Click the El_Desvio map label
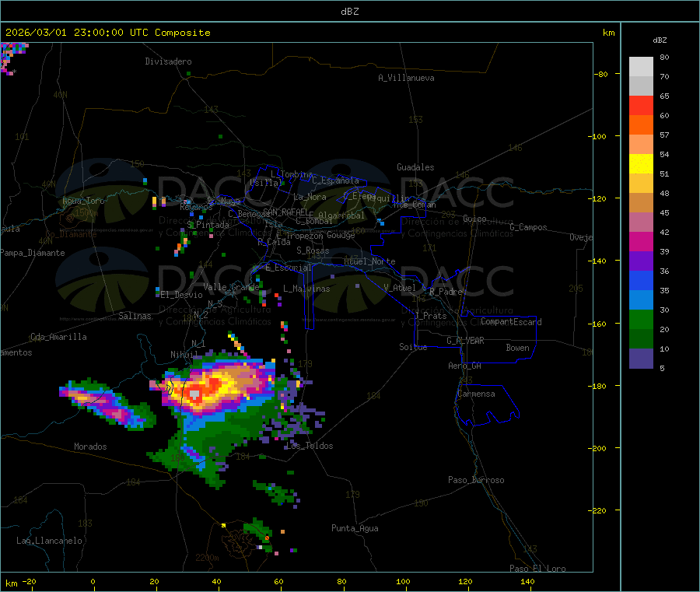Image resolution: width=700 pixels, height=592 pixels. (x=181, y=295)
